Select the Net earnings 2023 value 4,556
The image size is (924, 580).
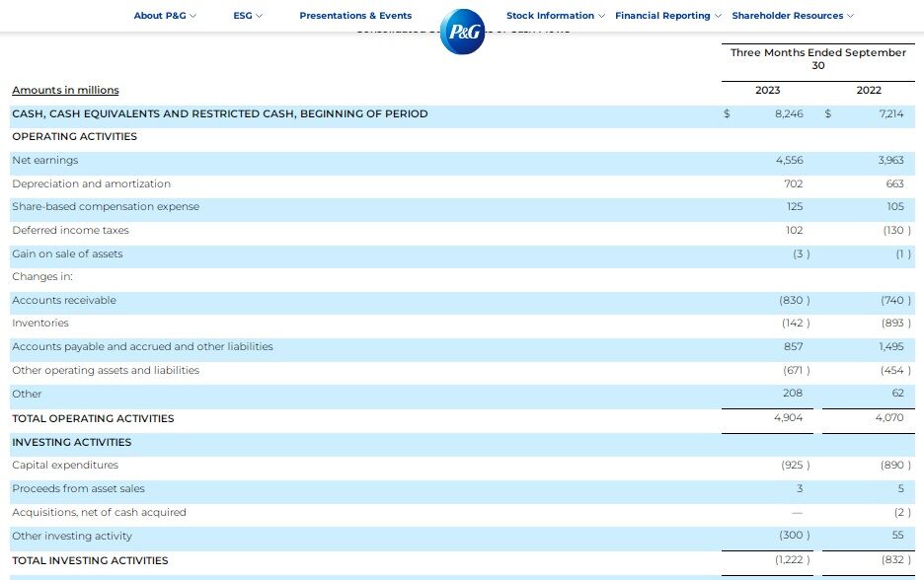pos(789,160)
